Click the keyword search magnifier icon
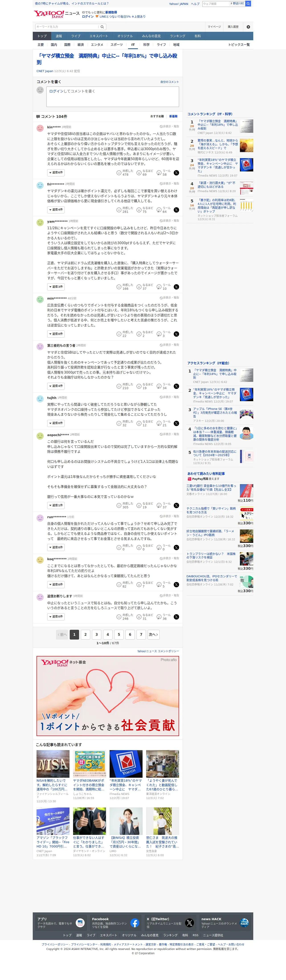The image size is (286, 980). click(x=102, y=27)
